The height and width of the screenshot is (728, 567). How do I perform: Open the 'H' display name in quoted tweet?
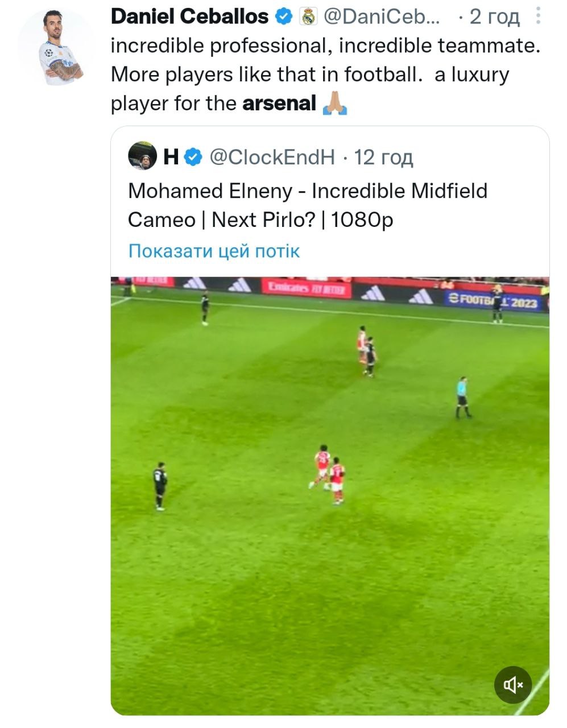pyautogui.click(x=171, y=156)
